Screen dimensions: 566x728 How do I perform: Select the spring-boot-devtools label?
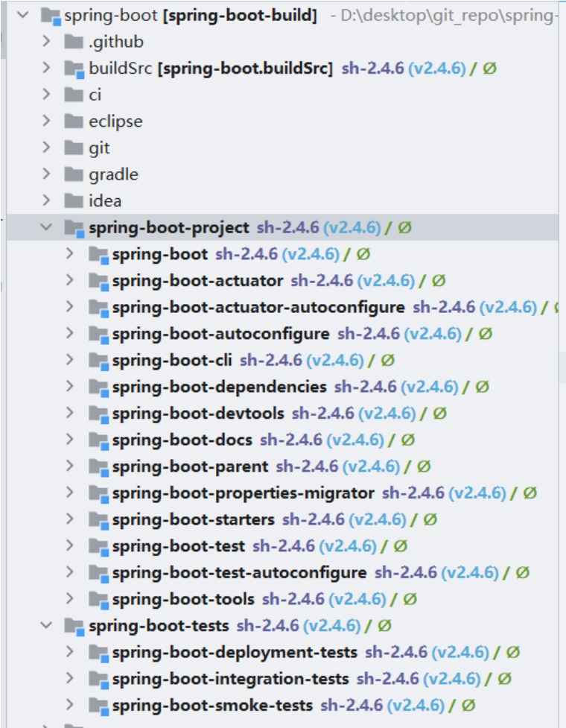[198, 414]
